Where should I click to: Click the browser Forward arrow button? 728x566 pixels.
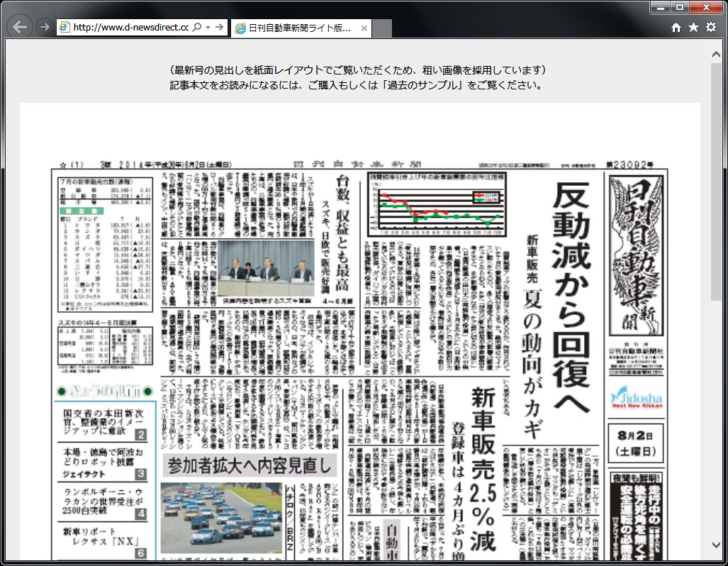click(44, 28)
